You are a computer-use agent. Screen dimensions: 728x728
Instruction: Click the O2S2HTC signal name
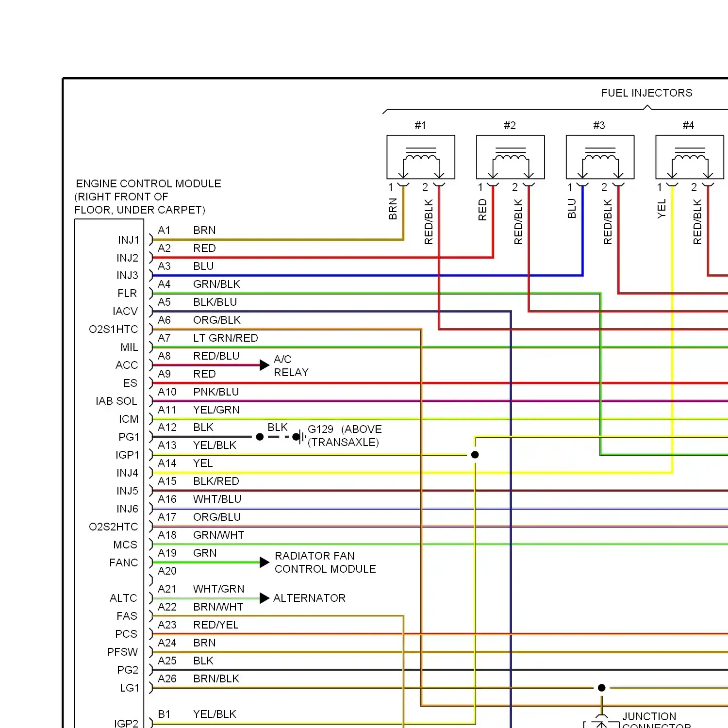pyautogui.click(x=114, y=527)
